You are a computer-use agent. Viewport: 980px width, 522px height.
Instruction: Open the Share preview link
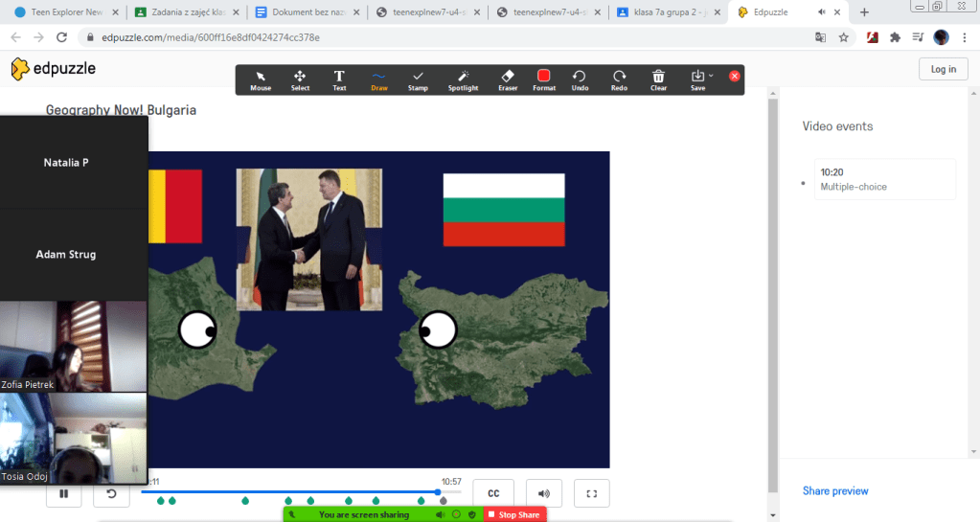835,491
